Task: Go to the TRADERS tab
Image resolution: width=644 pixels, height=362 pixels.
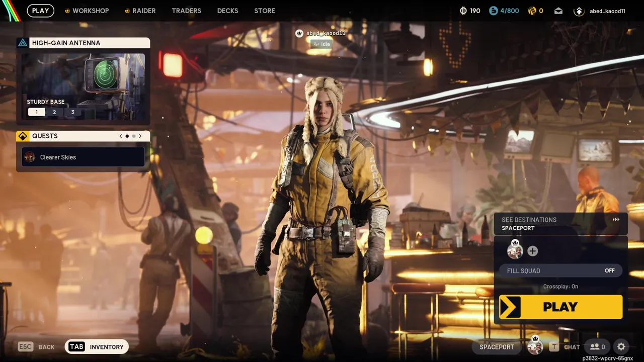Action: coord(186,11)
